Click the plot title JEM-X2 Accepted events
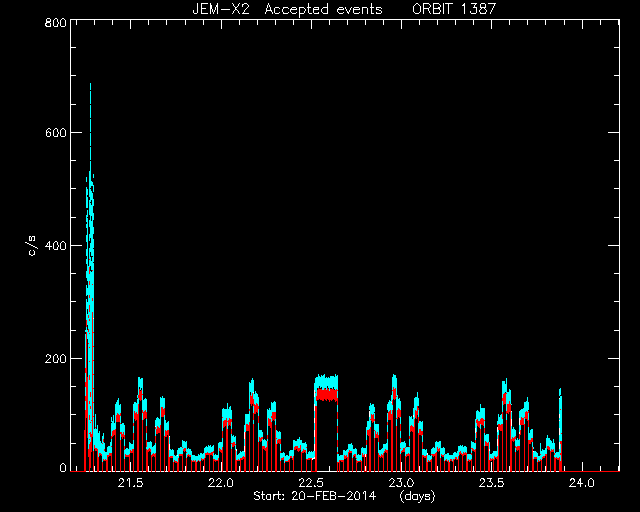The width and height of the screenshot is (640, 512). tap(287, 9)
